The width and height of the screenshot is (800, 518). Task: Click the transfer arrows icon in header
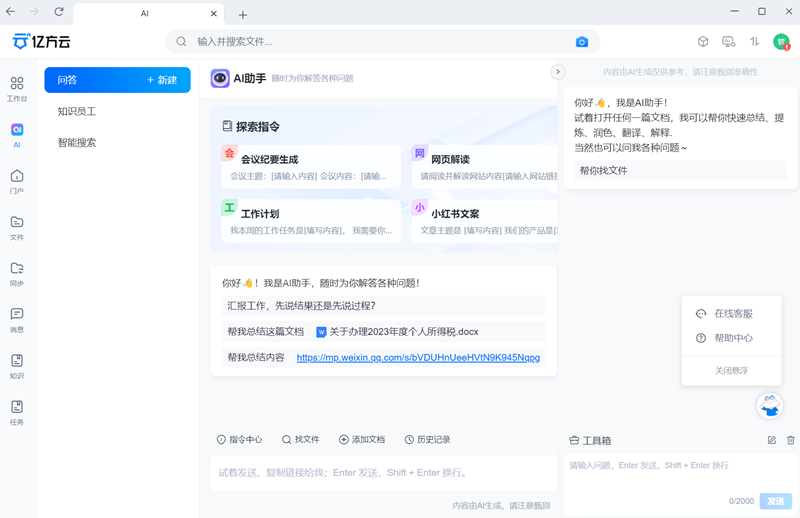[754, 42]
